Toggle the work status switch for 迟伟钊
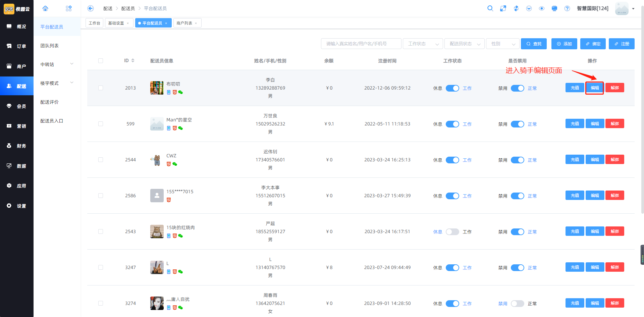This screenshot has width=644, height=317. (452, 160)
